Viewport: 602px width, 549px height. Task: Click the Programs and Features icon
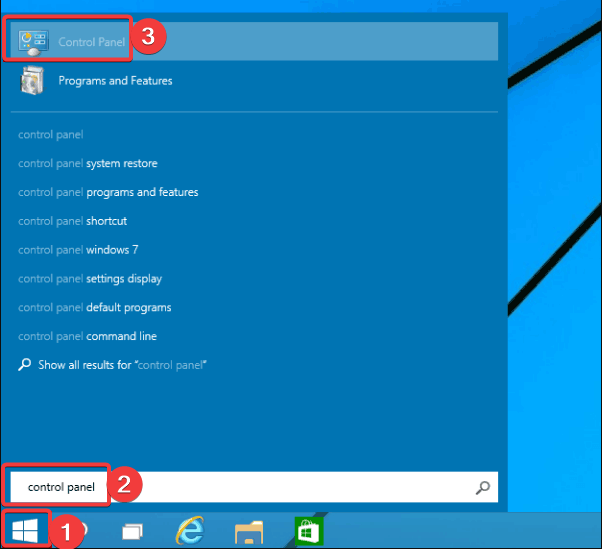click(32, 81)
